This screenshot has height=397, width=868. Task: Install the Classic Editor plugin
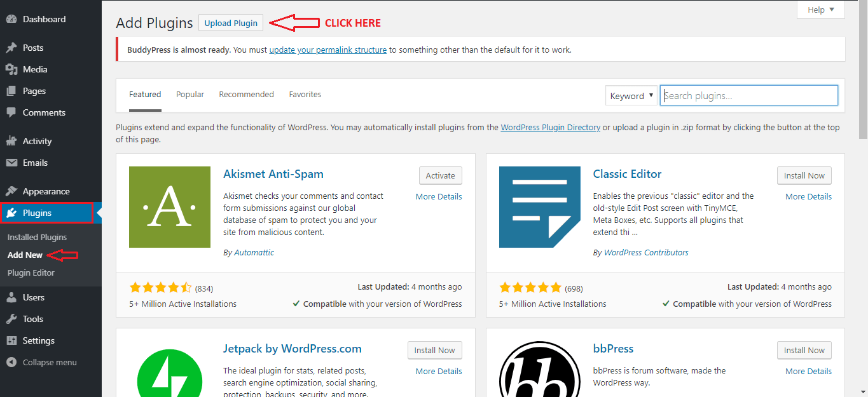(x=804, y=176)
